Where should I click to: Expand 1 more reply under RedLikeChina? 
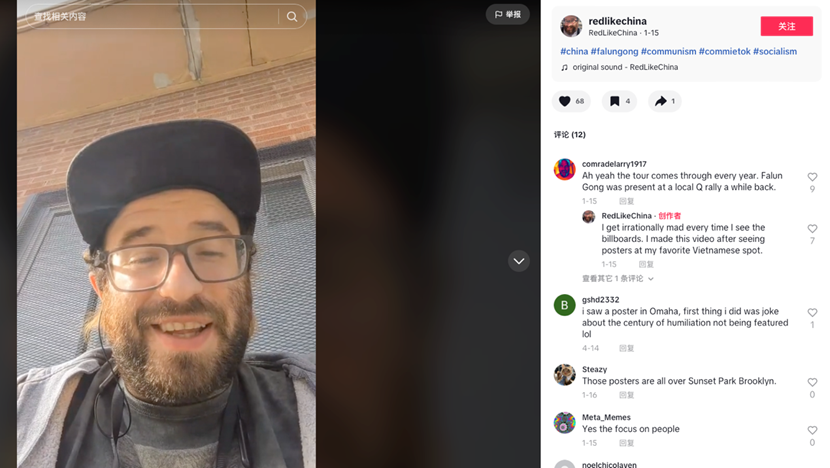(x=618, y=278)
